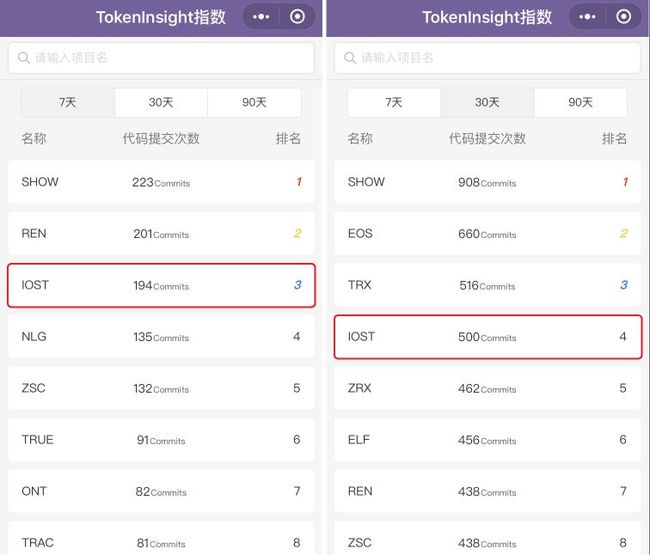Switch to 90天 tab in right panel
The width and height of the screenshot is (650, 555).
(581, 102)
